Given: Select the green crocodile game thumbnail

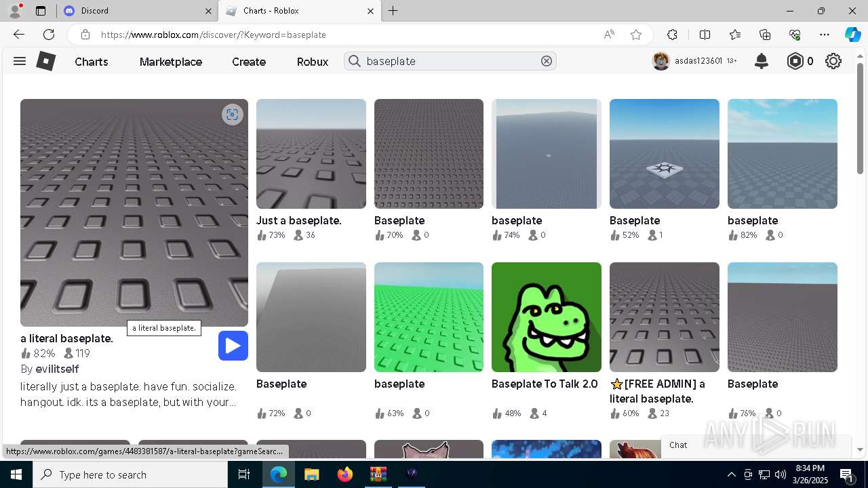Looking at the screenshot, I should pos(547,317).
